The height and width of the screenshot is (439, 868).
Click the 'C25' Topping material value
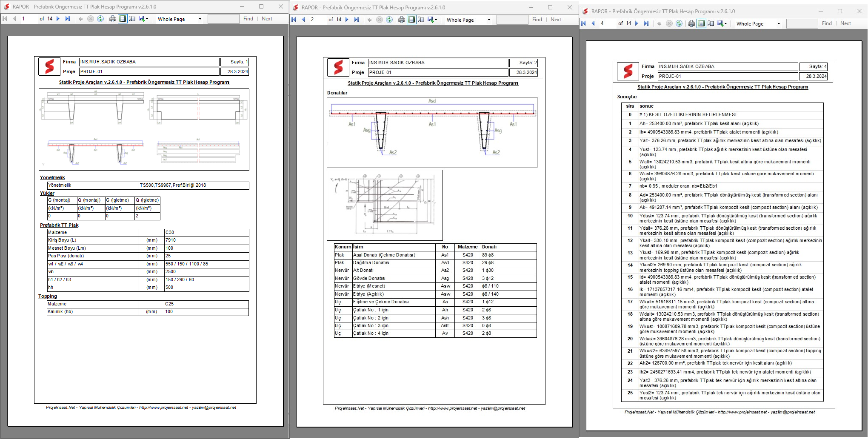[x=206, y=304]
